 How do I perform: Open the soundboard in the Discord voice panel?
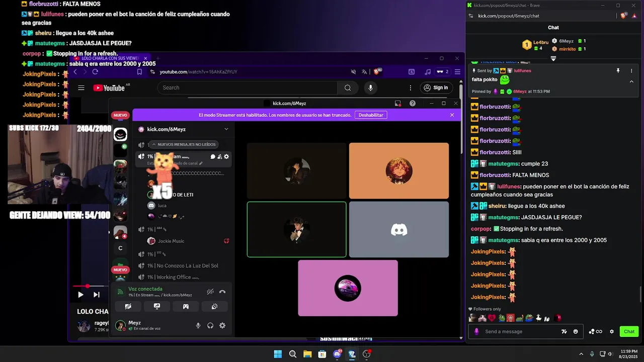tap(214, 306)
